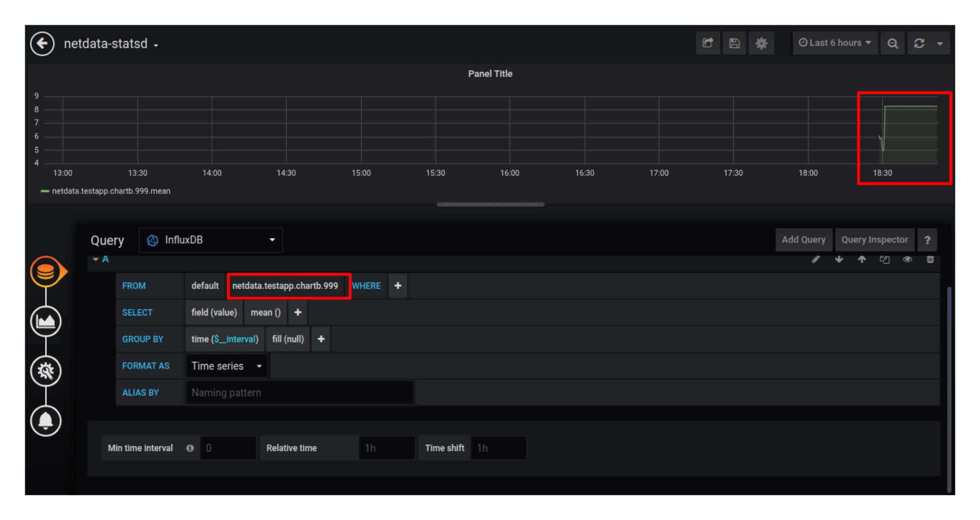980x520 pixels.
Task: Open the Alert tab bell icon
Action: coord(45,420)
